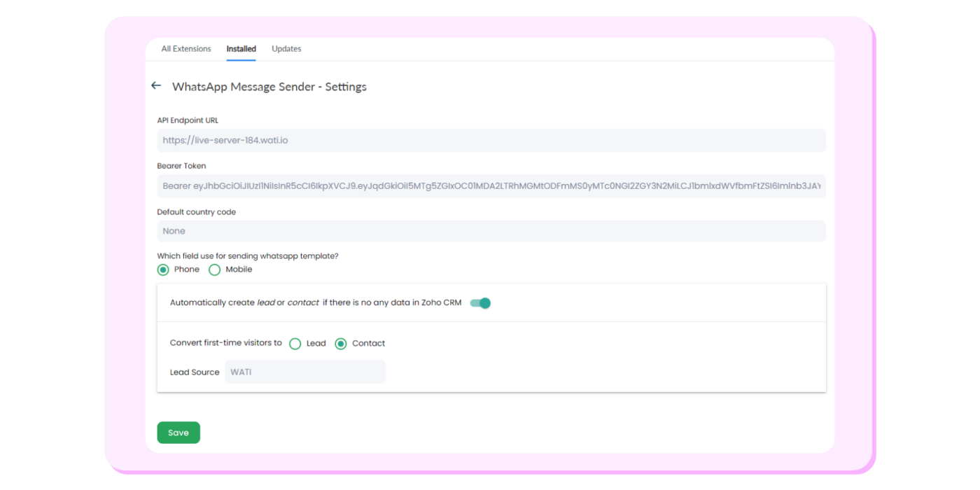The width and height of the screenshot is (980, 490).
Task: Click the back arrow to exit settings
Action: (x=156, y=85)
